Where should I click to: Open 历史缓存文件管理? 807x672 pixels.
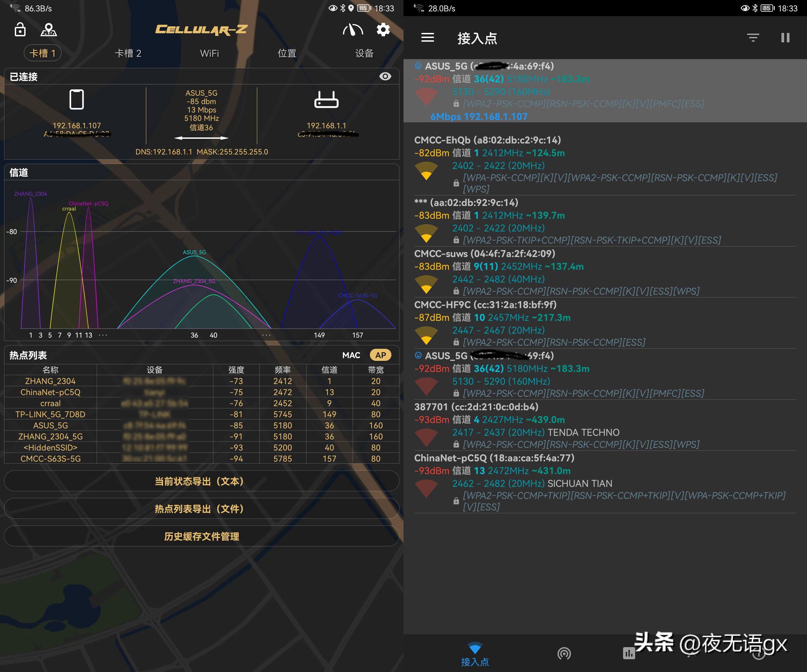[201, 536]
